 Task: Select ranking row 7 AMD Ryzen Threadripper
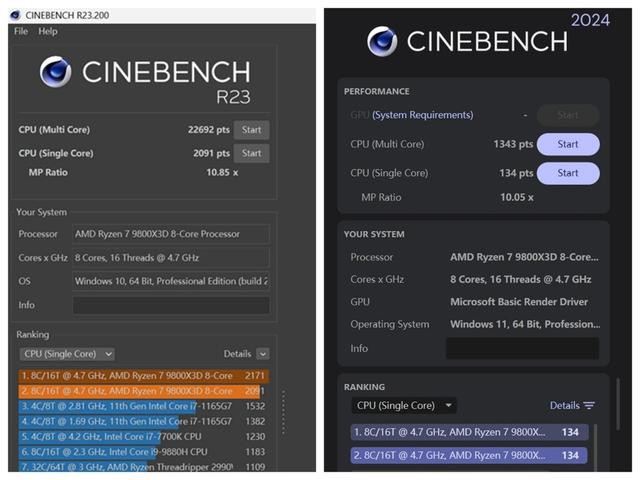(x=144, y=467)
